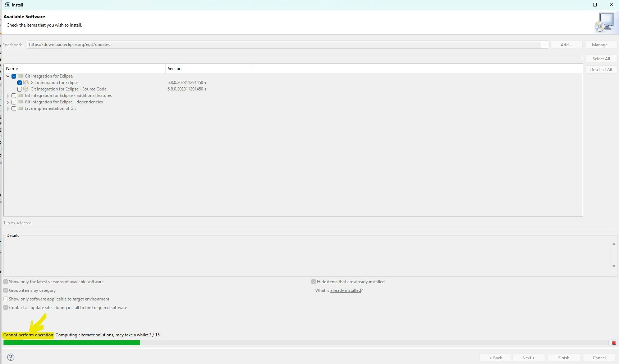
Task: Click the Cancel button
Action: pyautogui.click(x=599, y=358)
